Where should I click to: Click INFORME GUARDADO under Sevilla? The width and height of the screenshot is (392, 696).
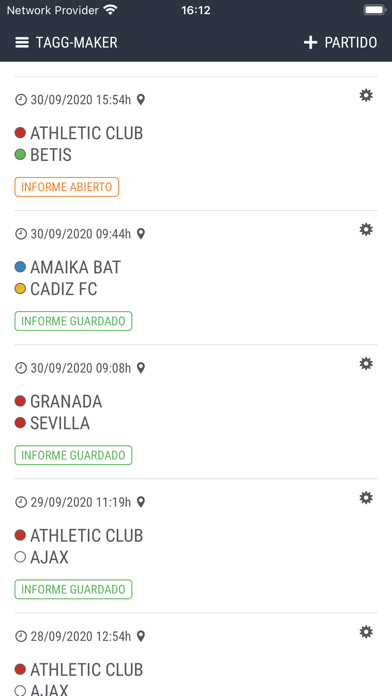click(x=73, y=455)
